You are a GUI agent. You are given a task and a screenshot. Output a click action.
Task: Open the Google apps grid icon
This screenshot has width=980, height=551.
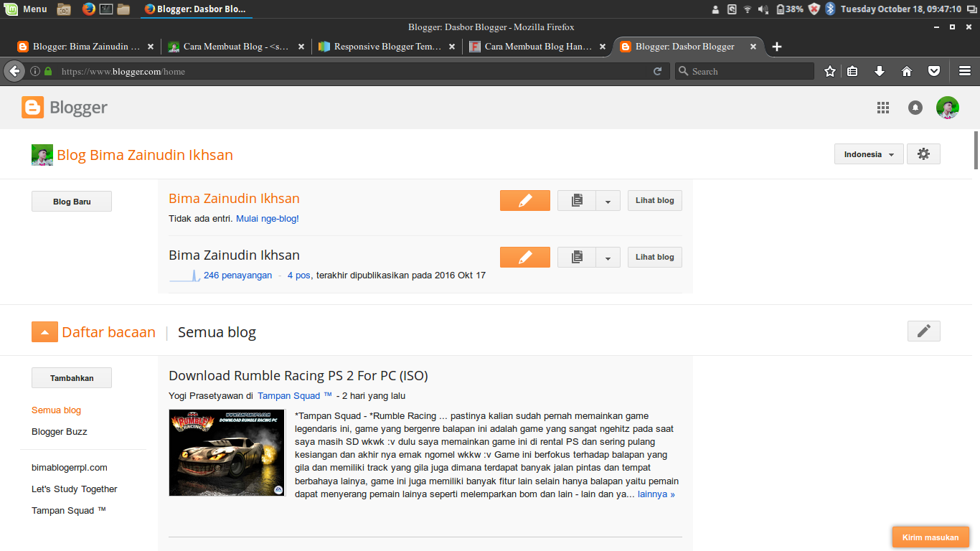883,107
